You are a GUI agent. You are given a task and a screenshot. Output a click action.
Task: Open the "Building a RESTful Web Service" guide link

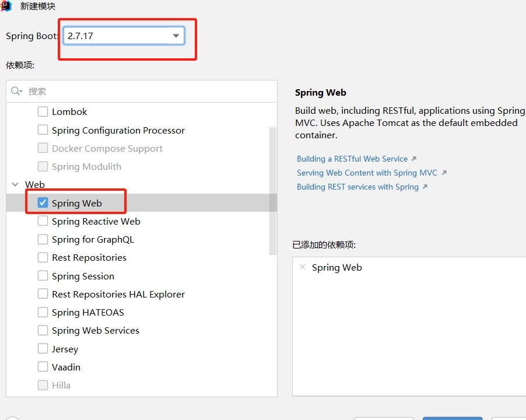353,158
